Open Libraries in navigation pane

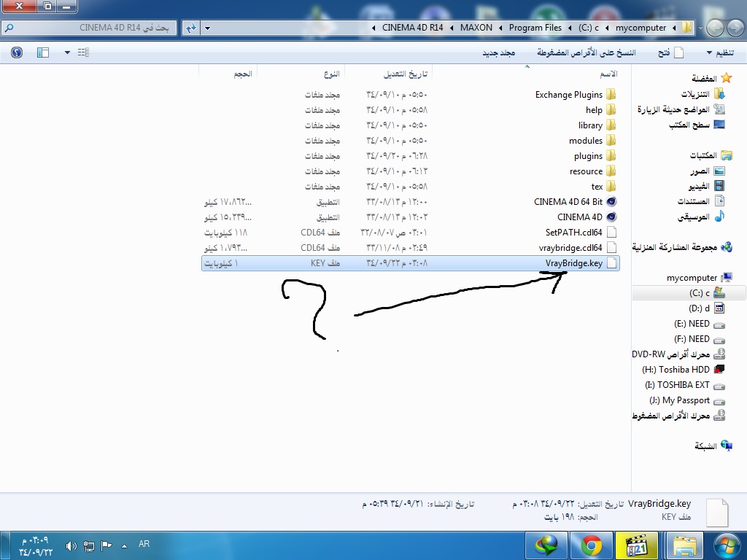tap(711, 155)
